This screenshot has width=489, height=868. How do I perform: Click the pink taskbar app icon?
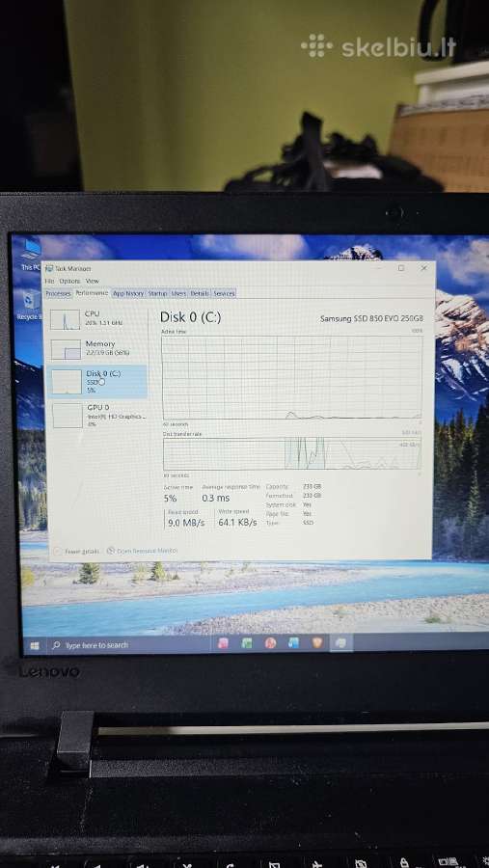223,642
